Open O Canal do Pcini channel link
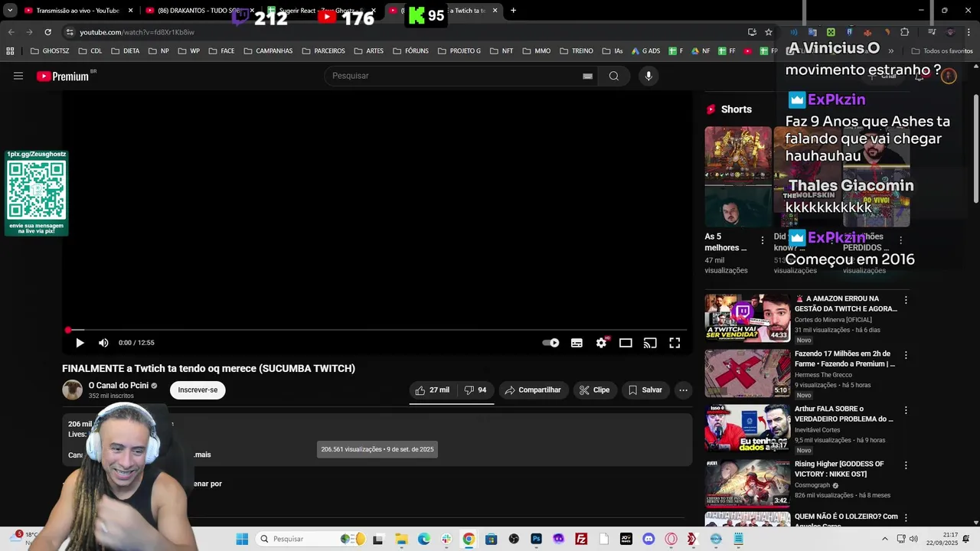The height and width of the screenshot is (551, 980). point(118,386)
